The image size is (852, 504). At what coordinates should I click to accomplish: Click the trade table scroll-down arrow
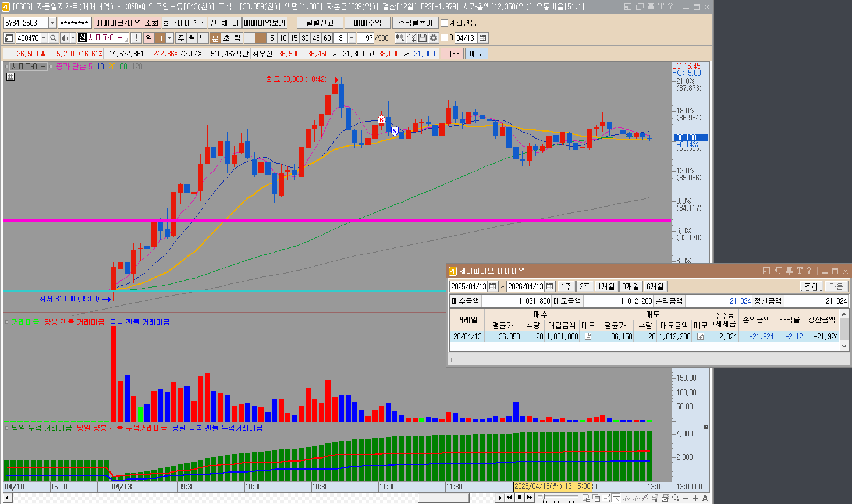tap(844, 346)
